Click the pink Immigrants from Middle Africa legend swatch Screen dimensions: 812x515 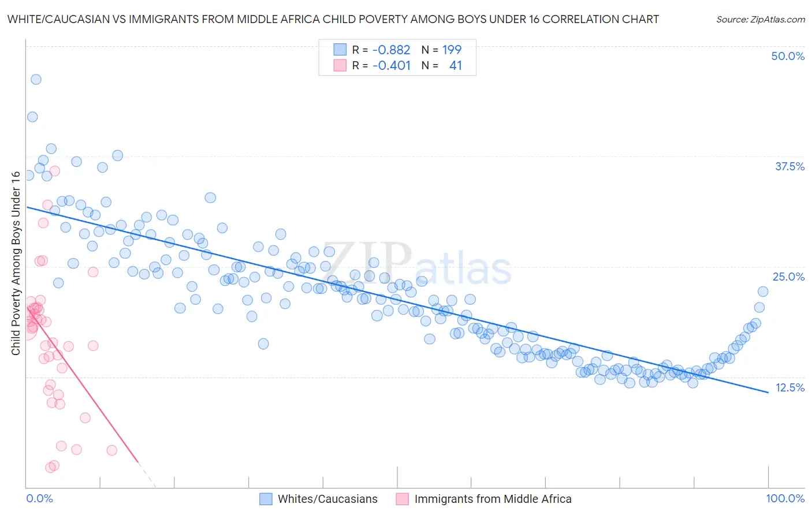pyautogui.click(x=402, y=499)
